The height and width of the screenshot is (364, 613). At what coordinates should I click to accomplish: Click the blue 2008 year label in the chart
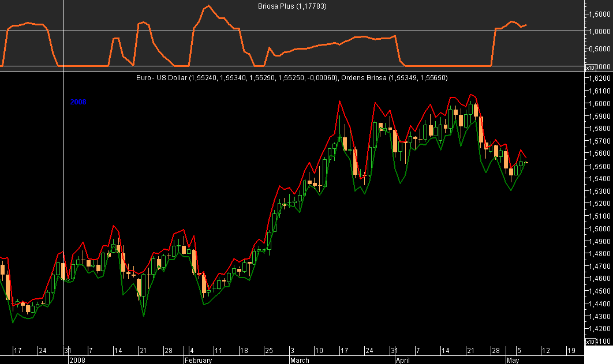pyautogui.click(x=78, y=102)
